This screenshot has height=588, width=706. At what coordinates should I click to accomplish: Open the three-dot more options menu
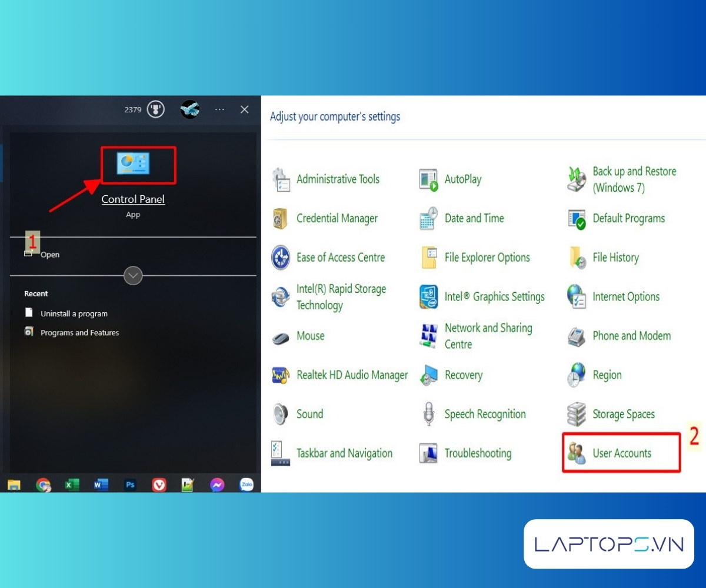[x=219, y=109]
